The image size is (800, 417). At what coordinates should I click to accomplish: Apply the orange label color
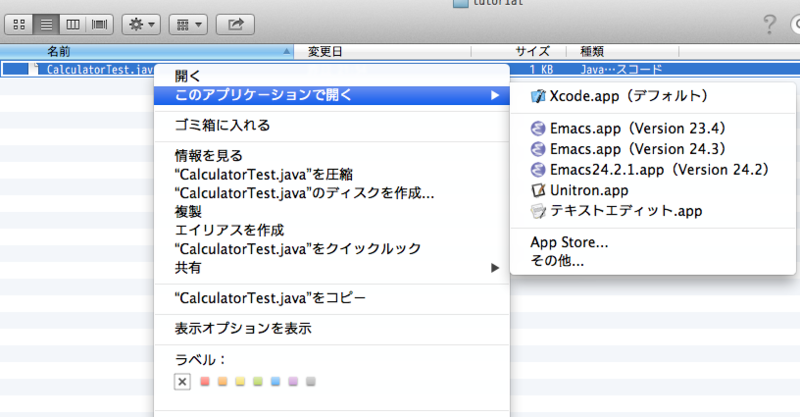point(222,381)
